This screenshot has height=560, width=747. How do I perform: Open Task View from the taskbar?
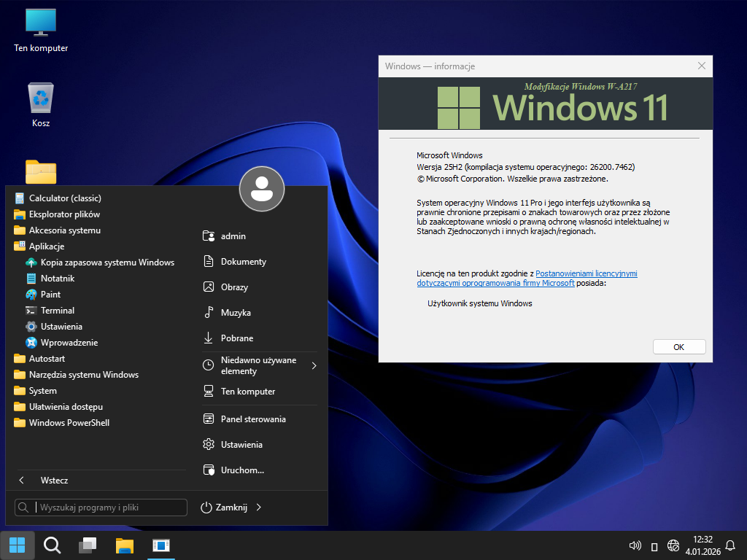(88, 545)
